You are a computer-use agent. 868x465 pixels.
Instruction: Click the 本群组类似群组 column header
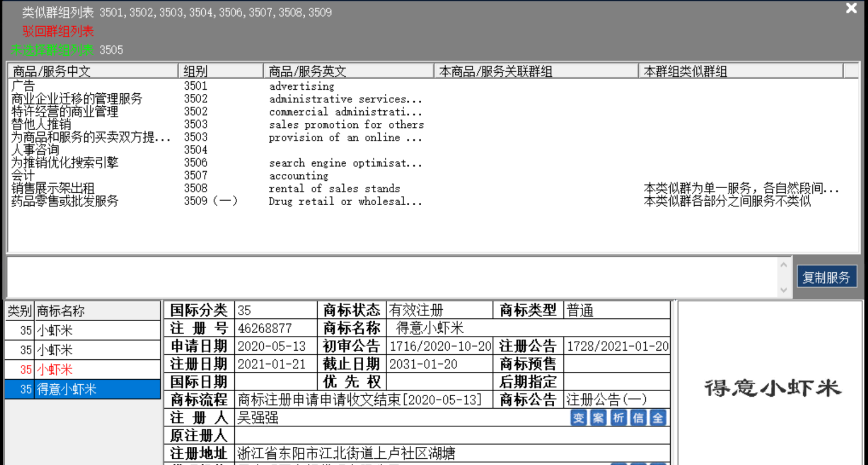click(x=741, y=71)
